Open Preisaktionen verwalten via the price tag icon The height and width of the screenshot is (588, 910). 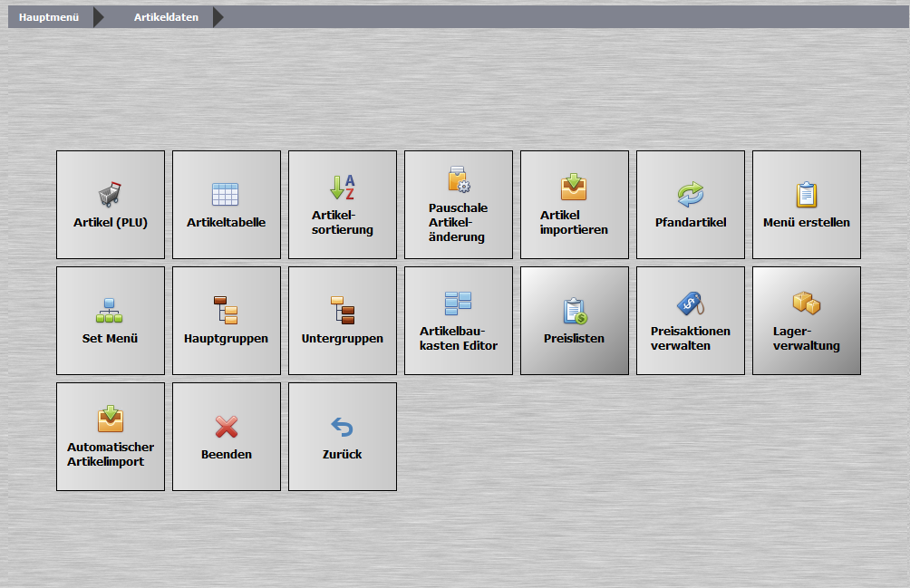coord(691,304)
